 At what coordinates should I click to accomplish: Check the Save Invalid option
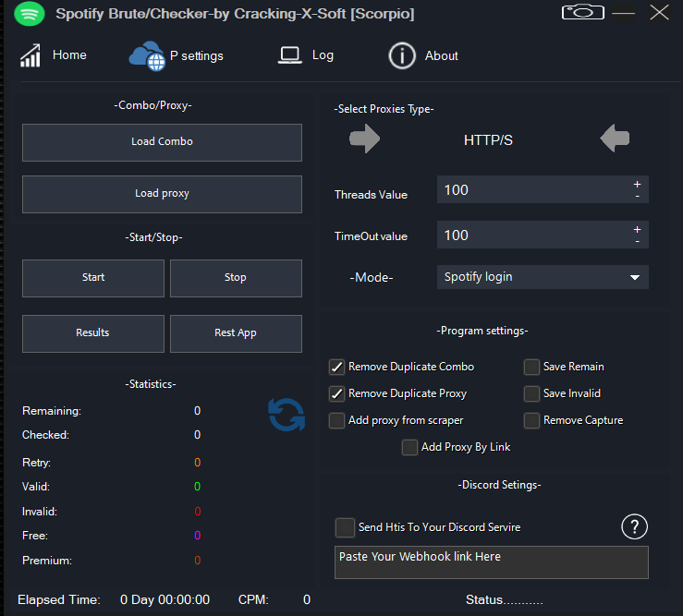[x=531, y=394]
